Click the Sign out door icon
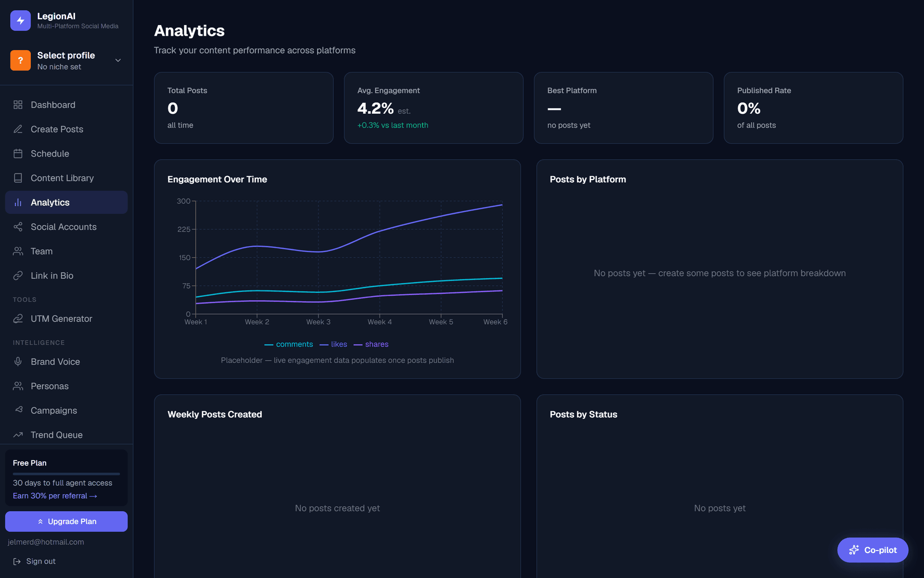Screen dimensions: 924x578 pos(17,561)
